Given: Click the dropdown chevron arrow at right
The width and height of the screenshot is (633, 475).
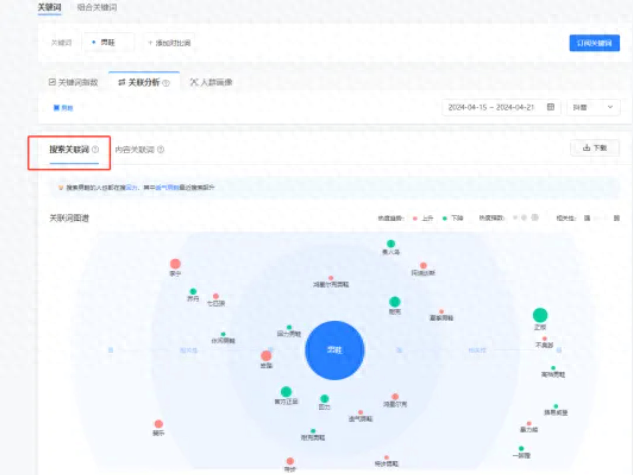Looking at the screenshot, I should point(608,107).
